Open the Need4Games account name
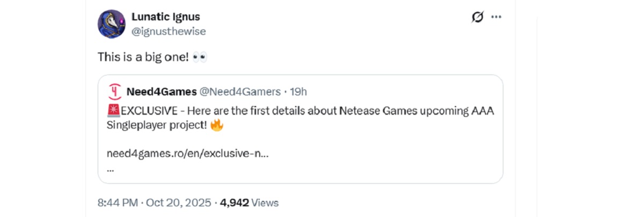This screenshot has height=217, width=644. click(x=161, y=92)
